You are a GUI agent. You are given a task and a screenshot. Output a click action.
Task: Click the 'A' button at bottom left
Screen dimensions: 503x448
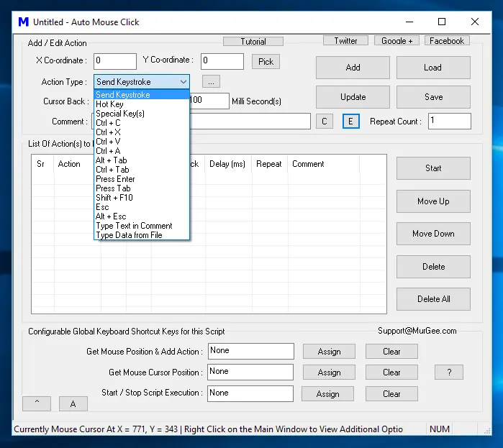pyautogui.click(x=73, y=403)
